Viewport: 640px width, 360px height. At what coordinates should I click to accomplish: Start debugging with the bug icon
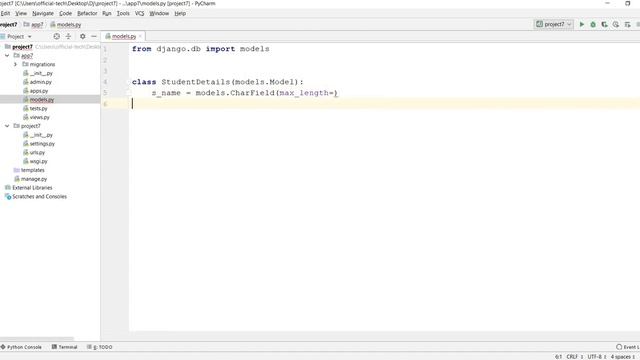click(593, 24)
